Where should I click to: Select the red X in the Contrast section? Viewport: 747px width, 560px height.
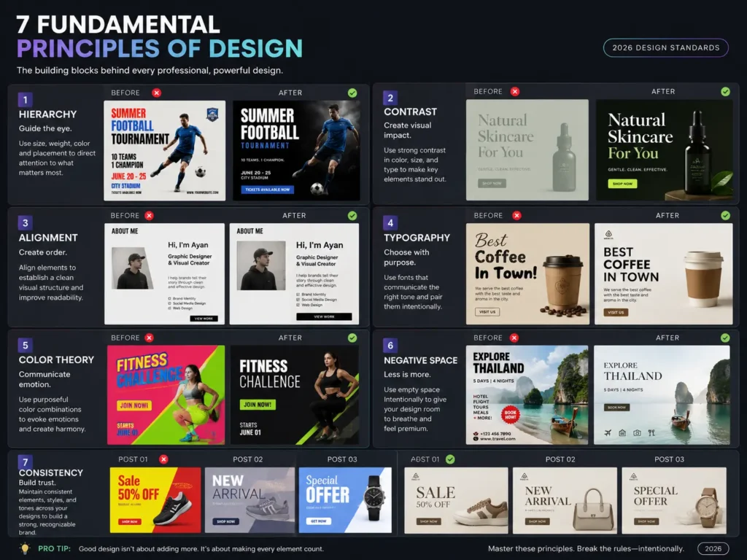click(515, 91)
